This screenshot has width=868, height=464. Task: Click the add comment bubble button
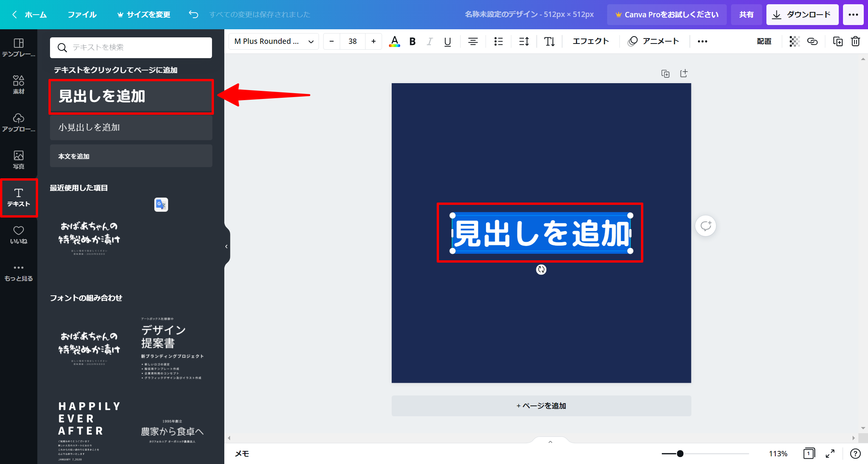pos(706,226)
